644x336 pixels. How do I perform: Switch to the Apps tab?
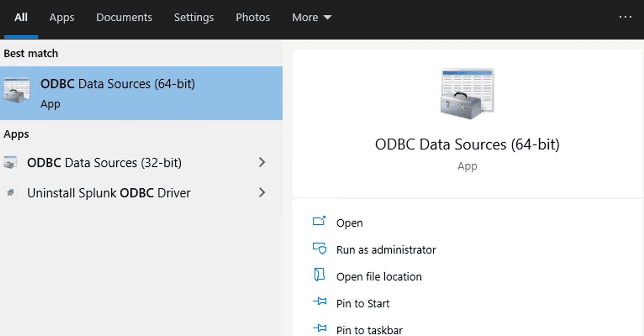click(61, 17)
